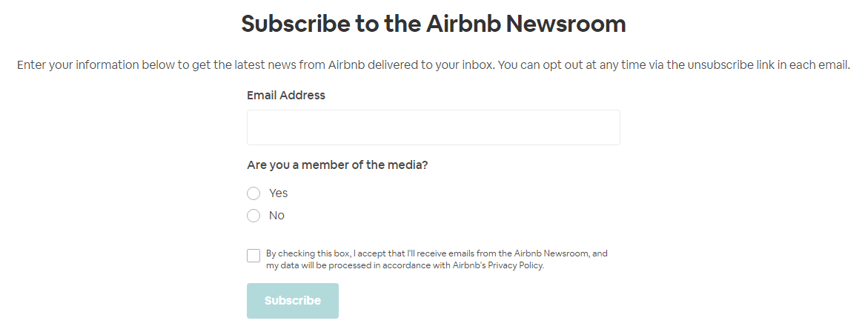Click the Email Address label
This screenshot has width=868, height=332.
(286, 95)
